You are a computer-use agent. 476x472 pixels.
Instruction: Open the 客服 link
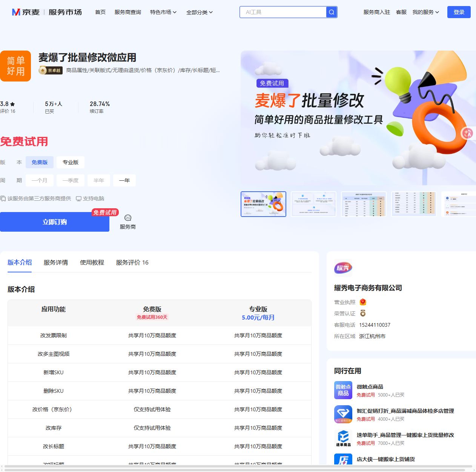coord(401,12)
